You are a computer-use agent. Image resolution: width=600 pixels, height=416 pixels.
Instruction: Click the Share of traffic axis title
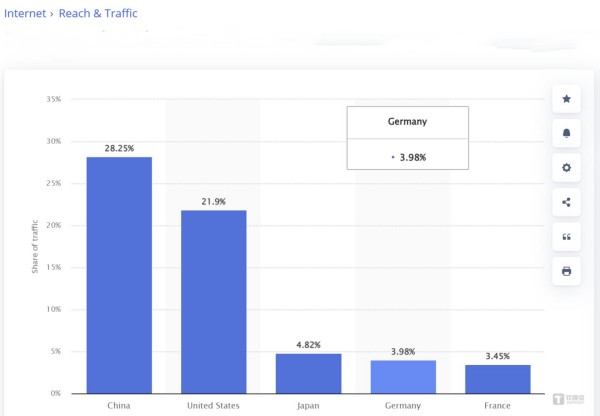click(x=35, y=246)
